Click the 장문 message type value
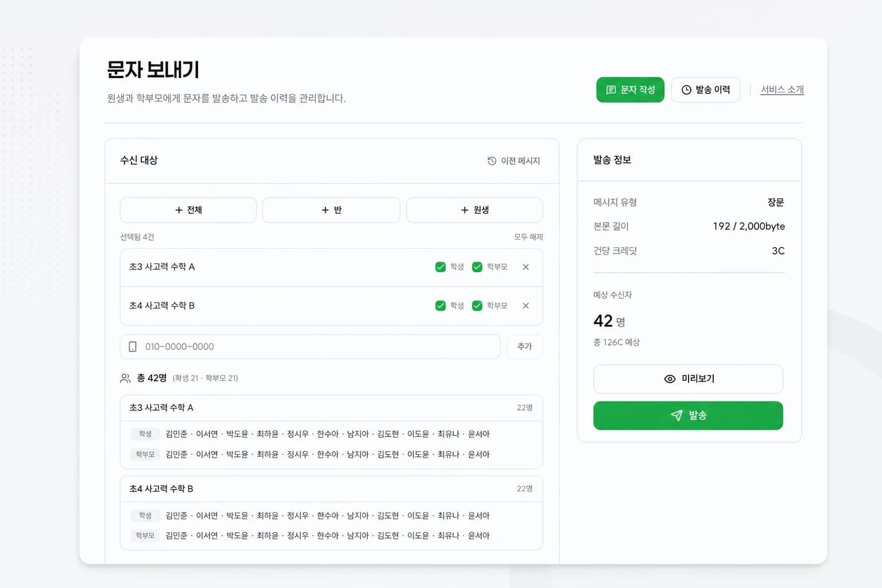 tap(776, 202)
